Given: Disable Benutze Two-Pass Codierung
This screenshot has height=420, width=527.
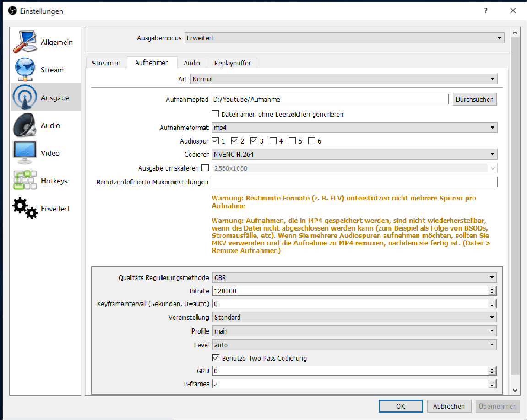Looking at the screenshot, I should [216, 358].
